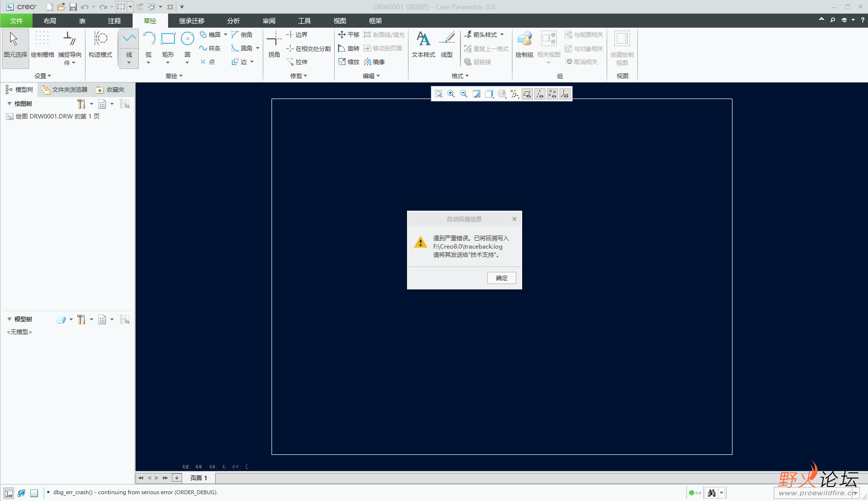
Task: Click the refit zoom icon in graphics toolbar
Action: (x=439, y=94)
